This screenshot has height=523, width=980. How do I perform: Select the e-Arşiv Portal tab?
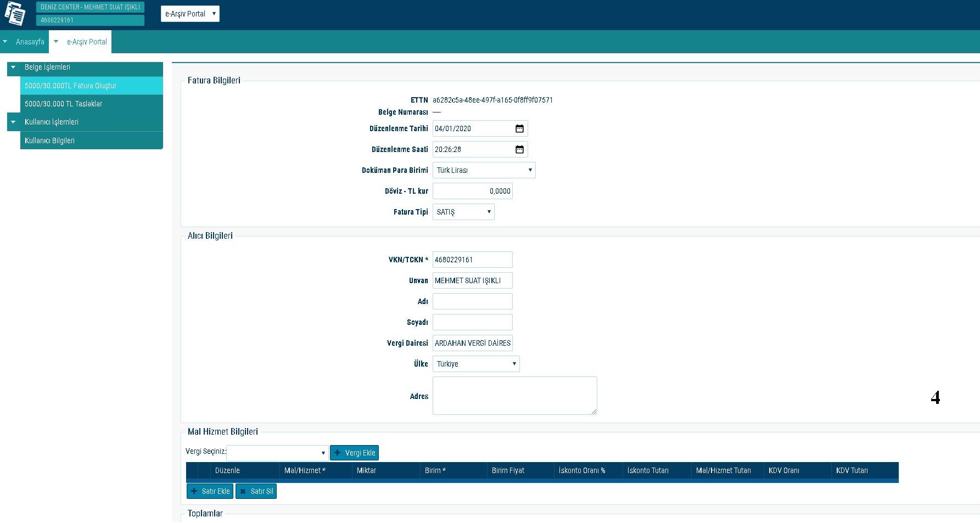[x=87, y=42]
